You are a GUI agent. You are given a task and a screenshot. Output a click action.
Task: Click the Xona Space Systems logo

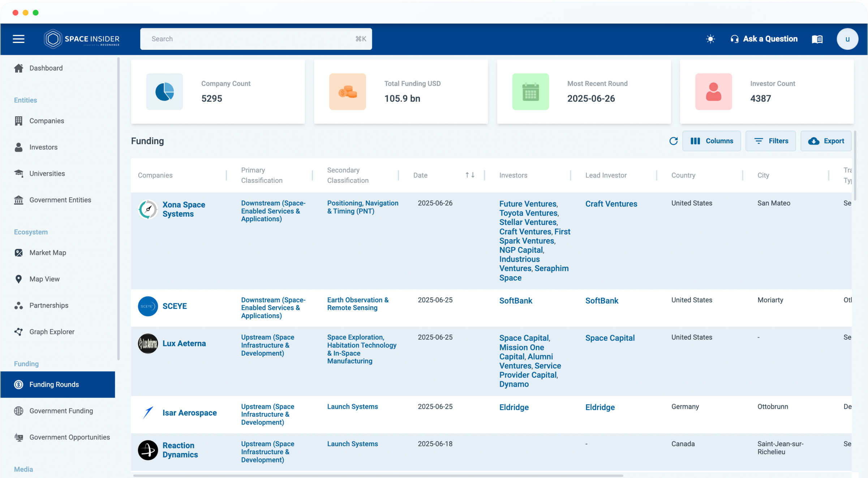click(148, 209)
